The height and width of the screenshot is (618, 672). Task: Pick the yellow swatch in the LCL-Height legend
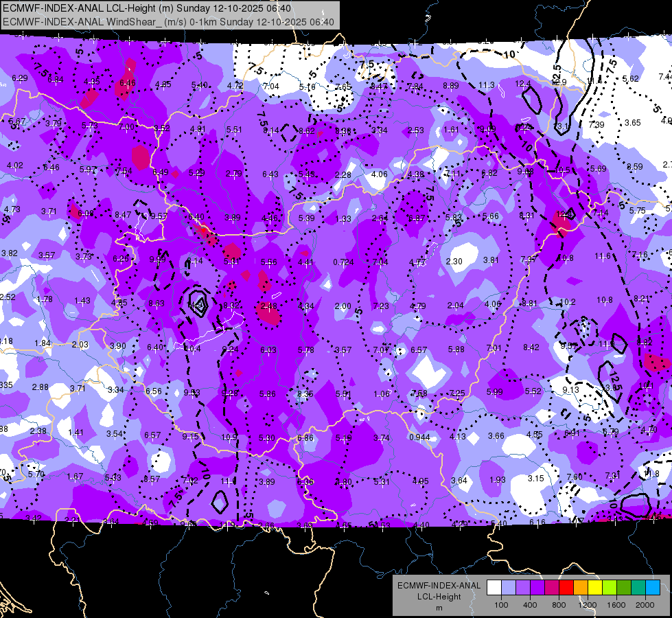(595, 588)
